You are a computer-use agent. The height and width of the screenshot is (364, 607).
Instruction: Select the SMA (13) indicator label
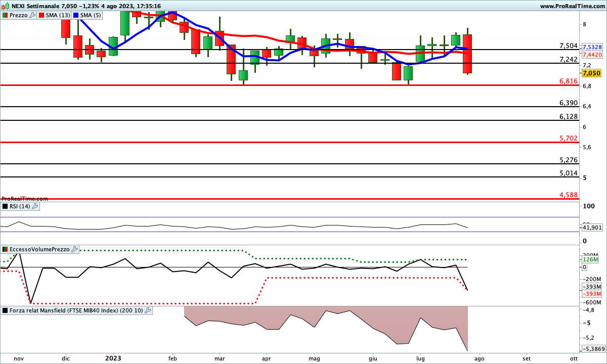click(x=58, y=15)
